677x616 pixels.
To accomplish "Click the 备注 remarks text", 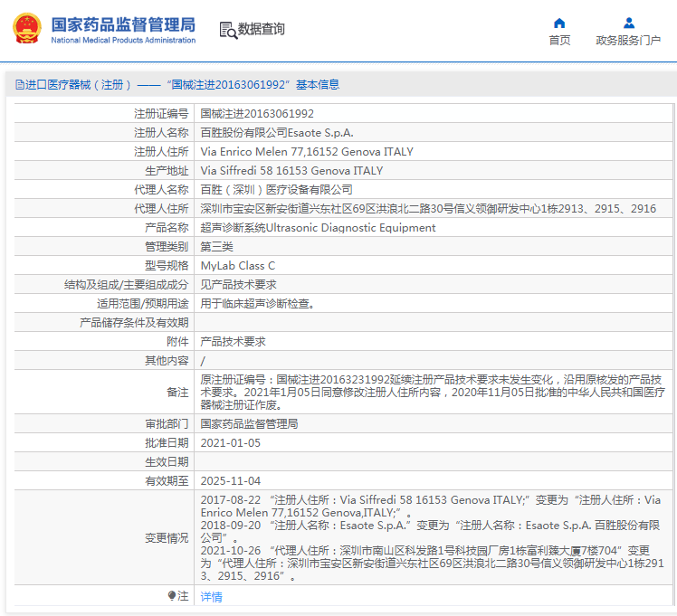I will click(x=433, y=392).
